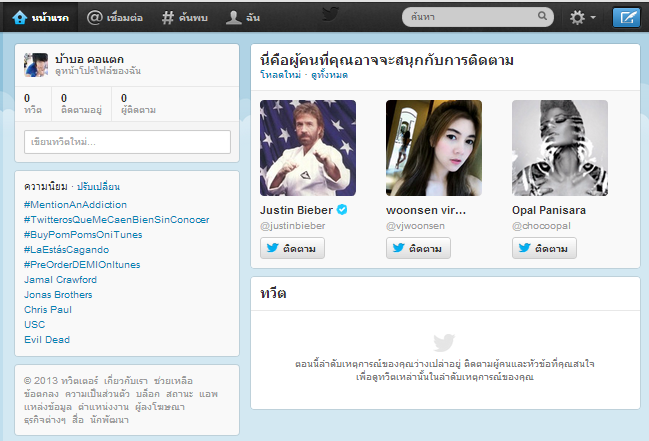Open trend USC
The width and height of the screenshot is (649, 441).
[34, 325]
